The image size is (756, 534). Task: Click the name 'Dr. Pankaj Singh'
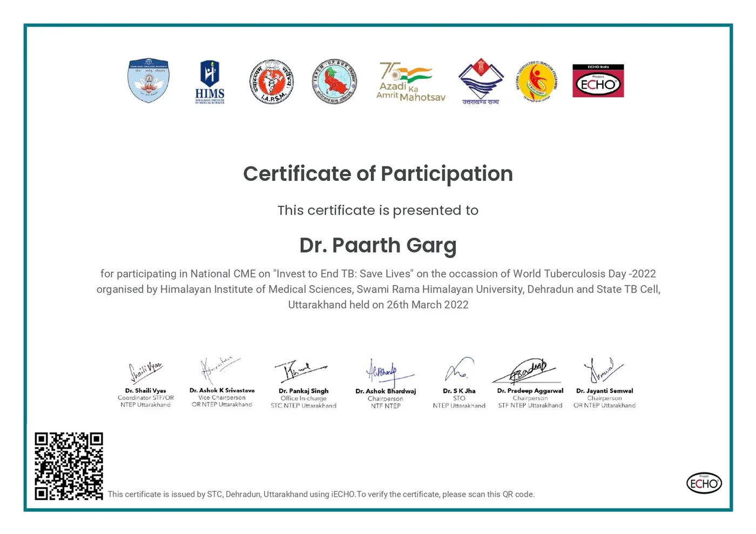pyautogui.click(x=303, y=391)
